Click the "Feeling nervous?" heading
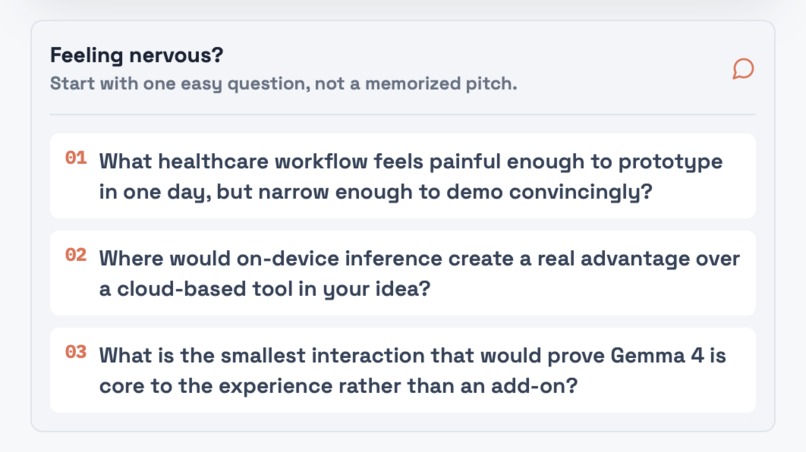 click(137, 55)
